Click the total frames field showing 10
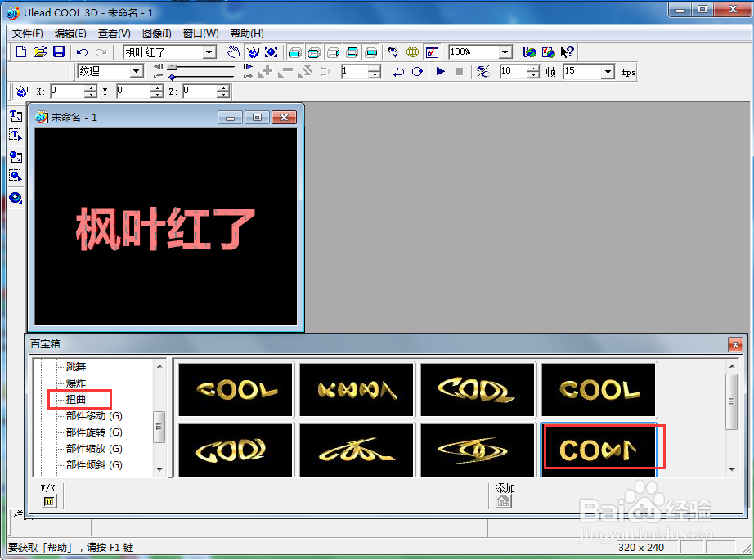Viewport: 754px width, 560px height. tap(513, 72)
